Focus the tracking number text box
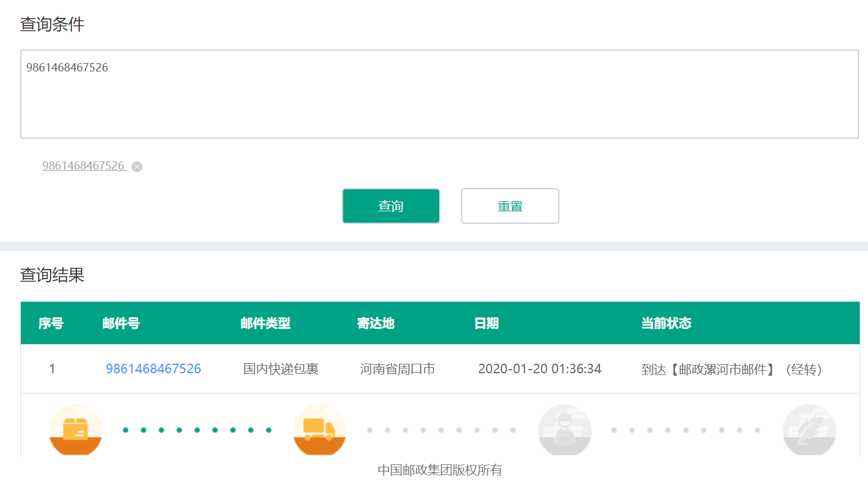 (x=439, y=94)
